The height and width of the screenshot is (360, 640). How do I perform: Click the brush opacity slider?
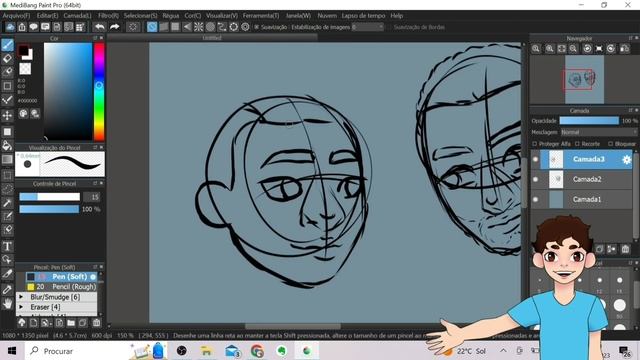(49, 209)
